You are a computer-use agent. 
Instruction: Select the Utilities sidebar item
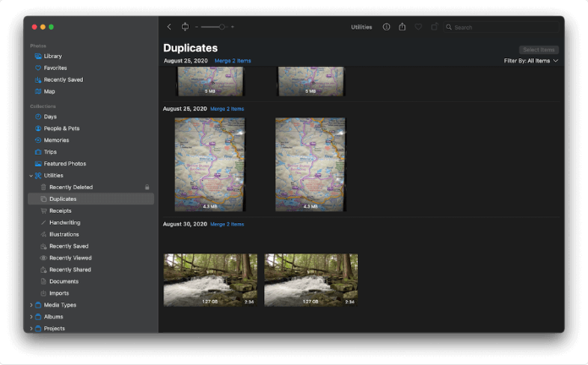[53, 176]
